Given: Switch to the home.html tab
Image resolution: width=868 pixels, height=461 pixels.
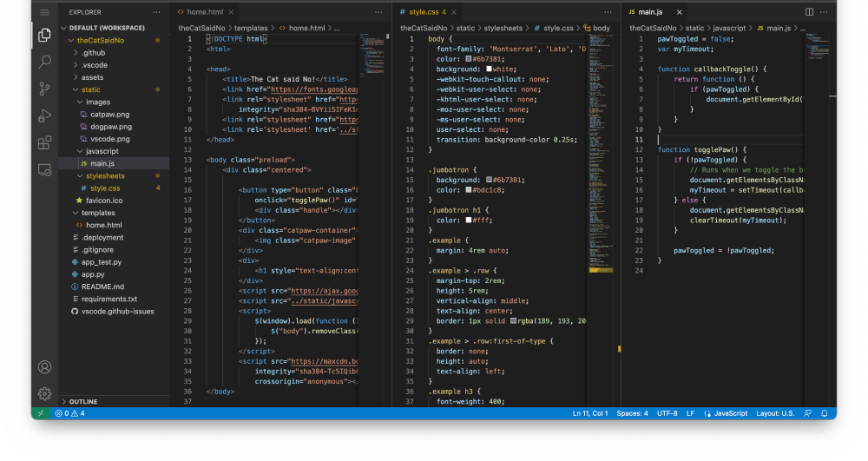Looking at the screenshot, I should tap(205, 12).
